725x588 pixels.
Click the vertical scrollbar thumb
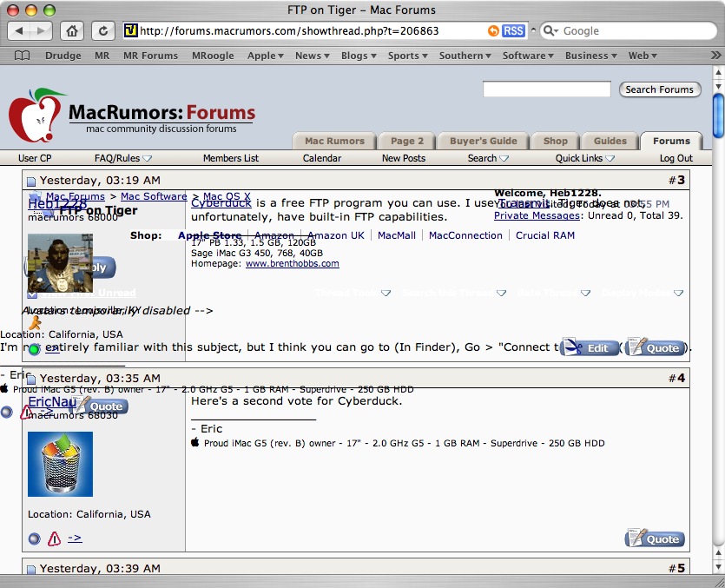tap(718, 116)
